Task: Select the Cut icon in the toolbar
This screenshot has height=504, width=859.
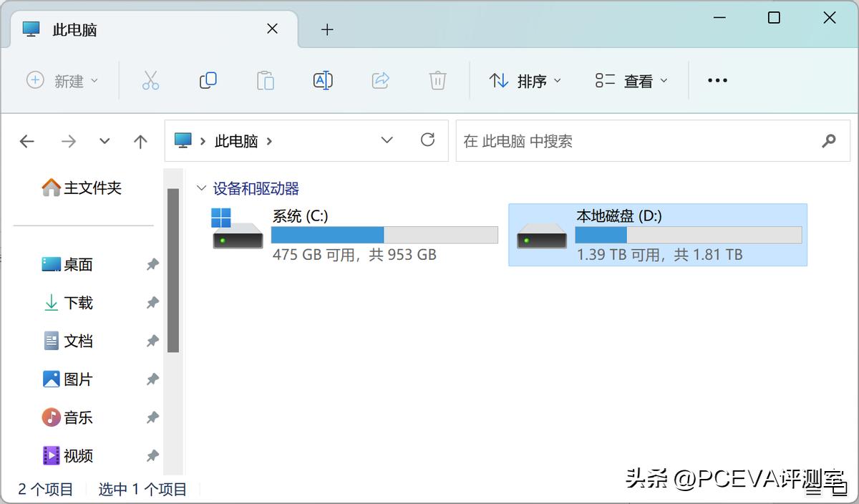Action: point(150,80)
